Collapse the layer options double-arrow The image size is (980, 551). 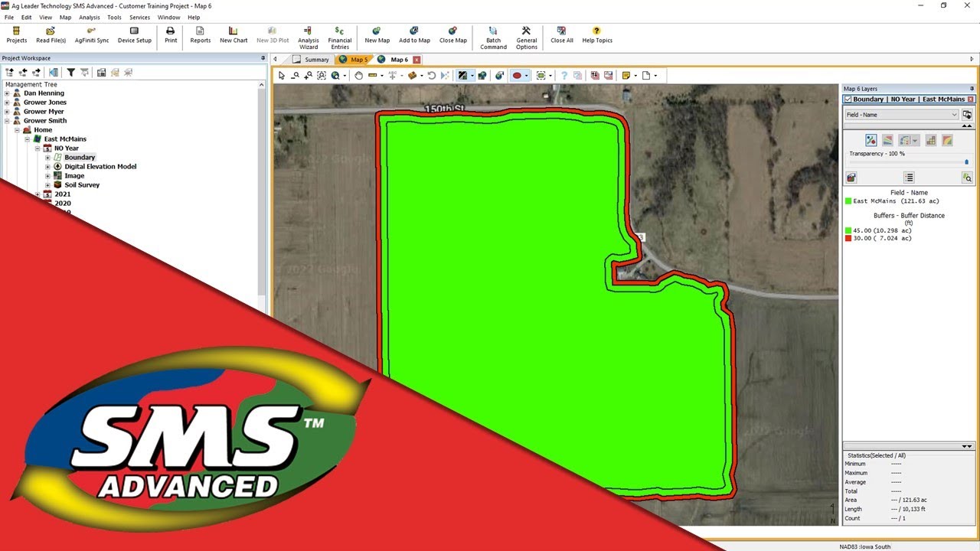click(967, 126)
